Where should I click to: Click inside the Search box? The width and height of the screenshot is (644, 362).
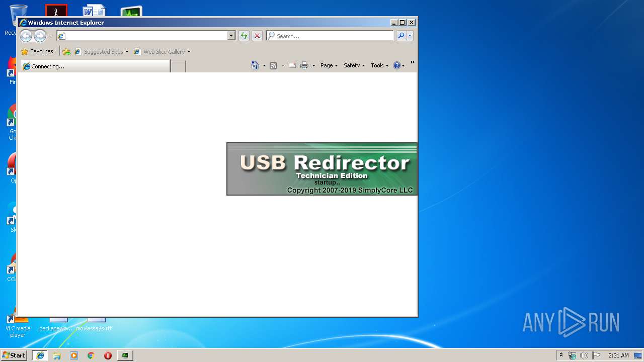click(334, 36)
